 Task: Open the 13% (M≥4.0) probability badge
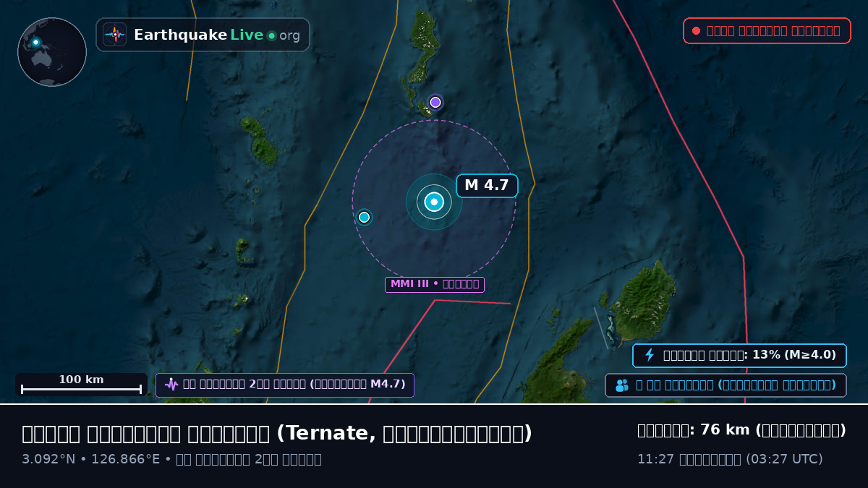pos(739,355)
